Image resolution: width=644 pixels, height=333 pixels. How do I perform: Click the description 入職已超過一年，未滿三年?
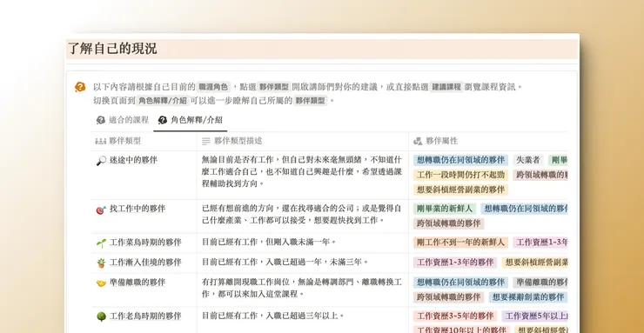pos(285,262)
